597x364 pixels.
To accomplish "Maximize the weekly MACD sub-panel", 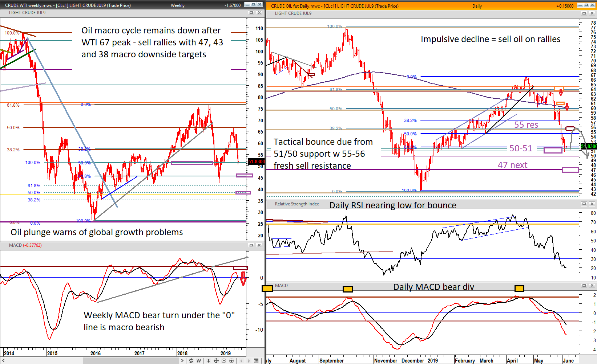I will coord(251,245).
